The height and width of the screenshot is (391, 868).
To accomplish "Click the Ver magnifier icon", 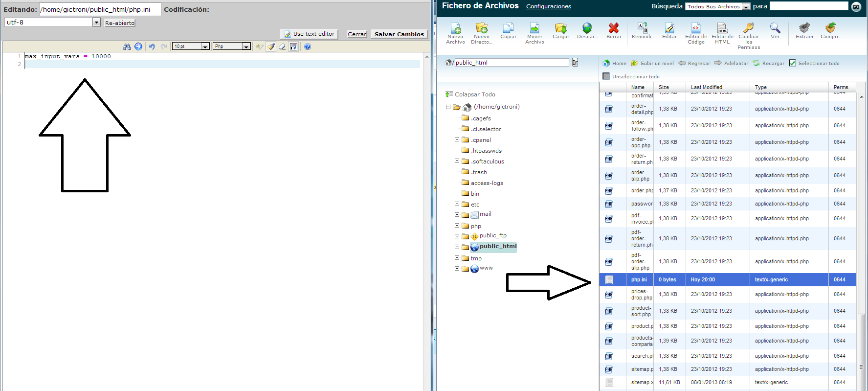I will [775, 28].
